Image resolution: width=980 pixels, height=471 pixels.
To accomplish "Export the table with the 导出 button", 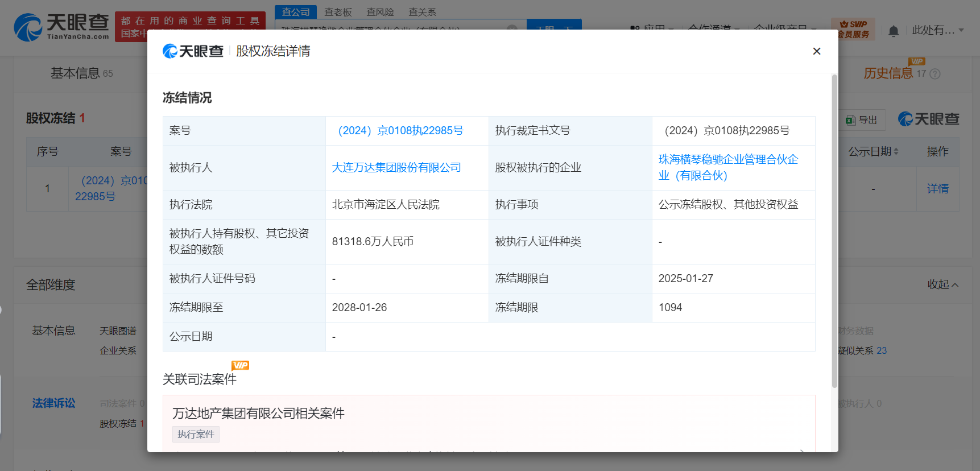I will pyautogui.click(x=862, y=120).
